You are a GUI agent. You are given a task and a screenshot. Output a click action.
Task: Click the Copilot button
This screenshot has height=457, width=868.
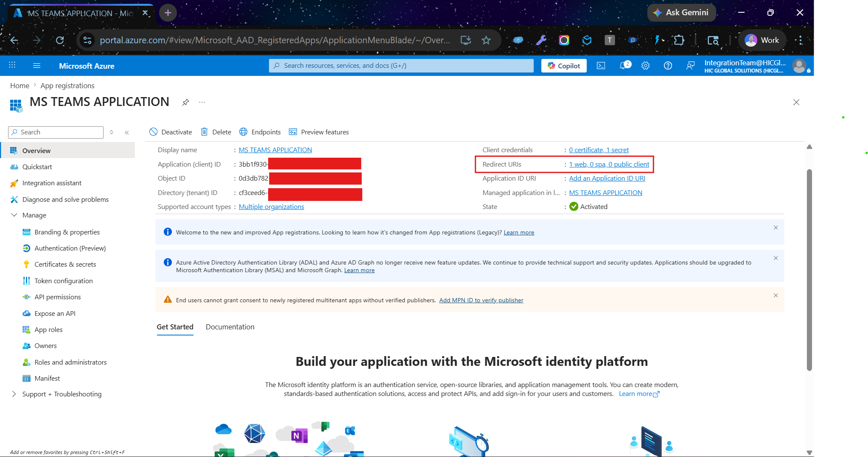[x=564, y=66]
